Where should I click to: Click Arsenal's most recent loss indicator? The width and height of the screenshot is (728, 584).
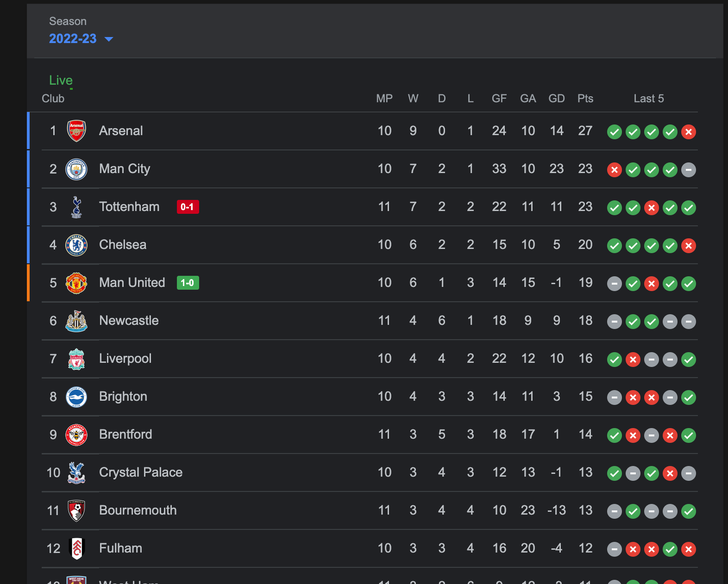689,132
